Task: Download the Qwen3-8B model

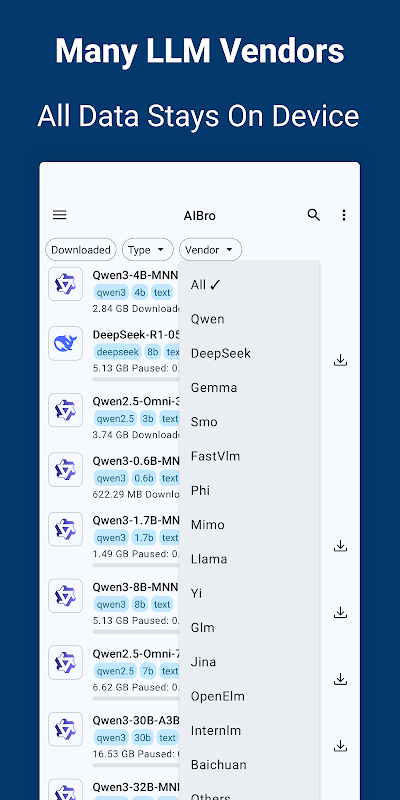Action: point(340,612)
